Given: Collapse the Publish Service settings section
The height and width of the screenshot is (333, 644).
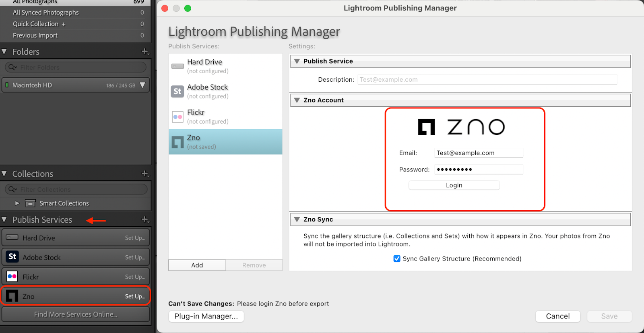Looking at the screenshot, I should pyautogui.click(x=297, y=61).
